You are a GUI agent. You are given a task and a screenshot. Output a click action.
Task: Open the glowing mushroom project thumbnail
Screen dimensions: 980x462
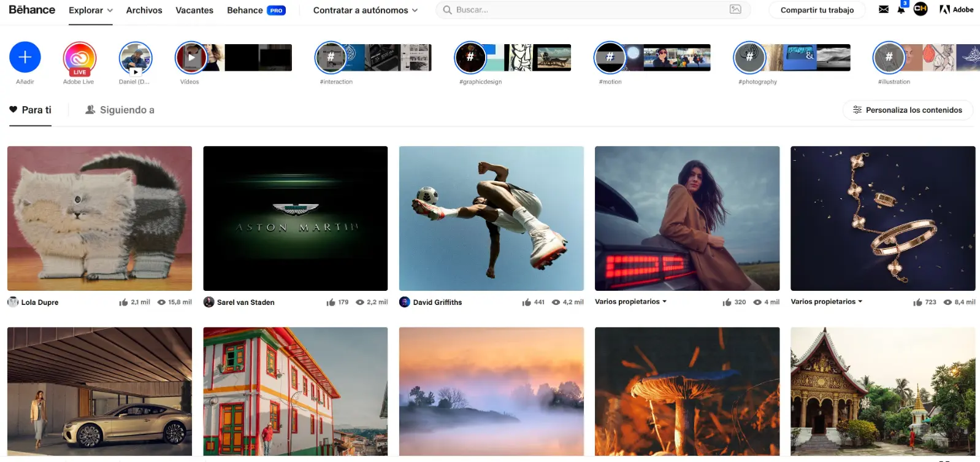(x=687, y=391)
